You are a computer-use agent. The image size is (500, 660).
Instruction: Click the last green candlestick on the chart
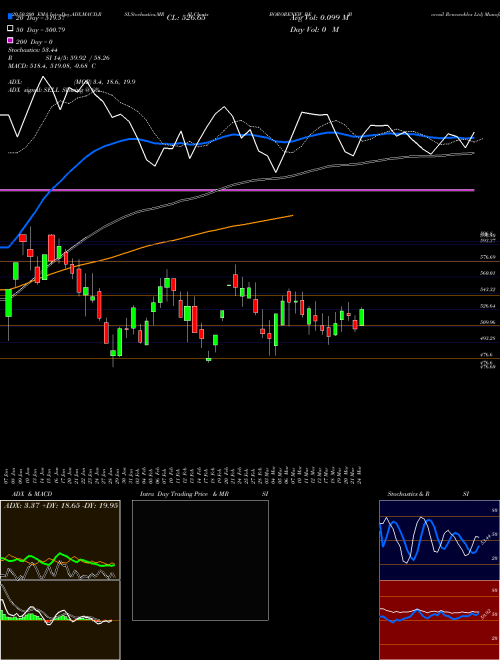(362, 317)
